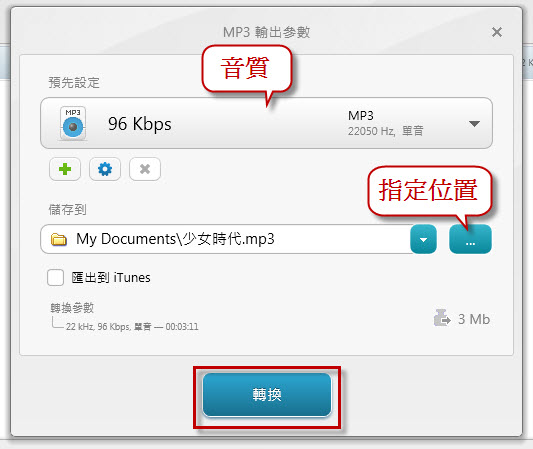533x449 pixels.
Task: Edit preset with blue gear icon
Action: point(105,169)
